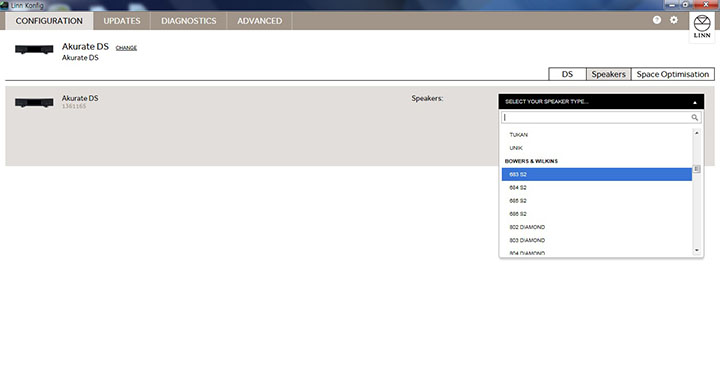Click the Akurate DS heading text
Image resolution: width=720 pixels, height=384 pixels.
pos(85,46)
